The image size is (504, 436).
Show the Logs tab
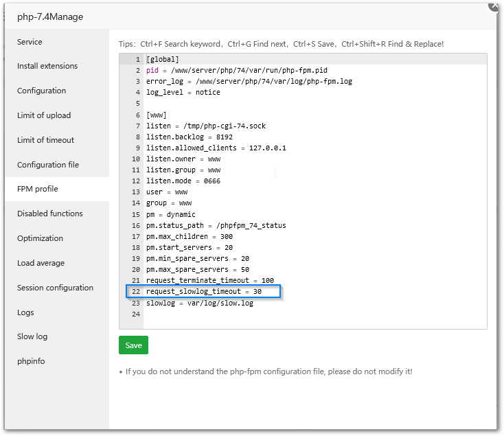point(25,312)
